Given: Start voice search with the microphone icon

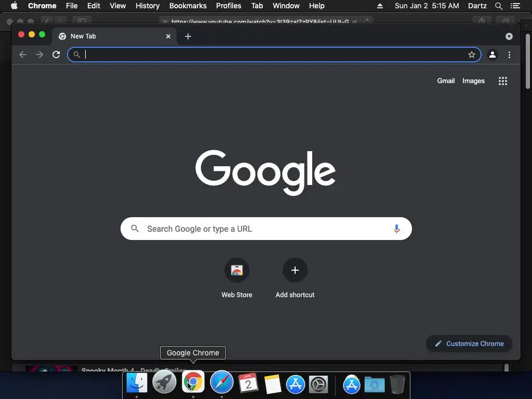Looking at the screenshot, I should click(396, 229).
